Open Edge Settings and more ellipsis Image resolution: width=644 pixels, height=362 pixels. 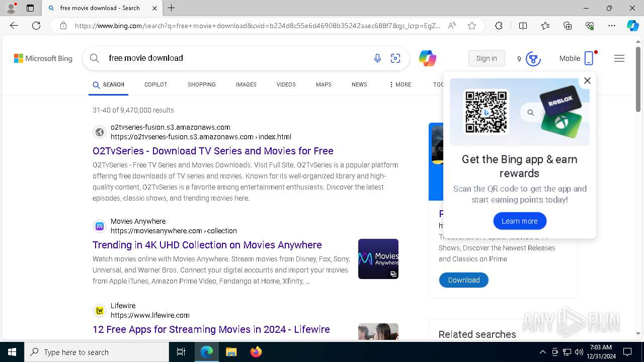click(612, 26)
